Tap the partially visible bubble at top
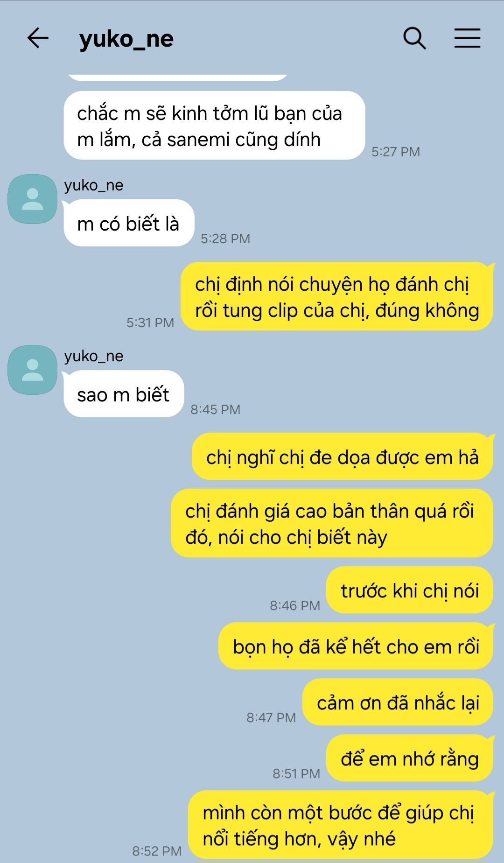This screenshot has height=863, width=504. click(x=177, y=77)
